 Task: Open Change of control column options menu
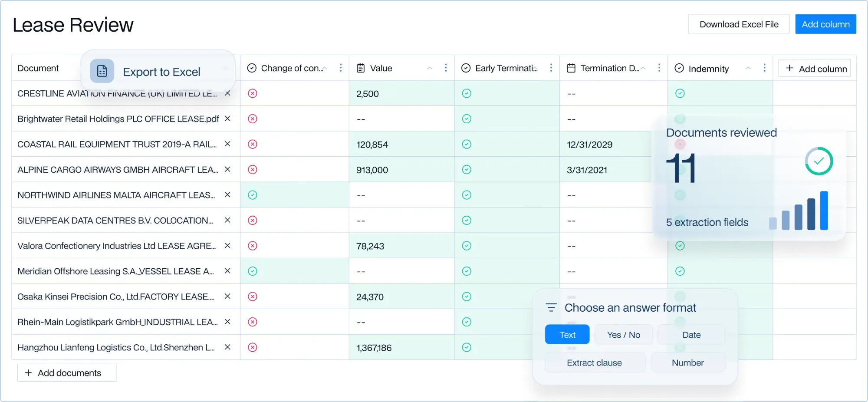(x=341, y=68)
